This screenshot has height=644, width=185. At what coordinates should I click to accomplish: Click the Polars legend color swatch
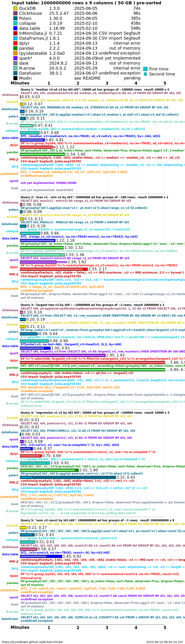15,18
